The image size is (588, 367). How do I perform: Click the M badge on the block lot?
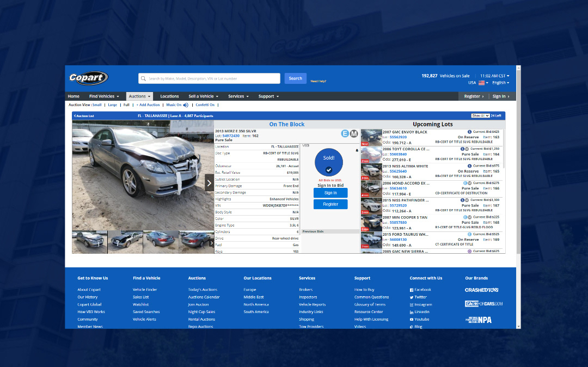(354, 133)
